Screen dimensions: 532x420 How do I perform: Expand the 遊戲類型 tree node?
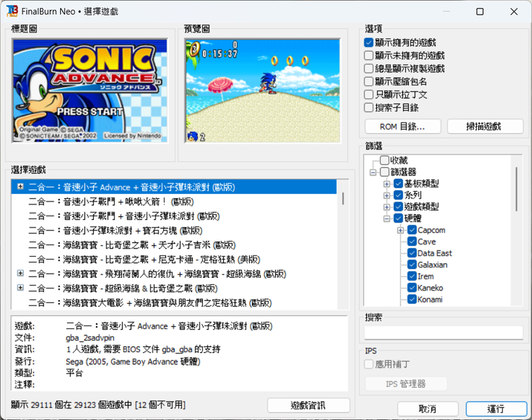(x=386, y=207)
